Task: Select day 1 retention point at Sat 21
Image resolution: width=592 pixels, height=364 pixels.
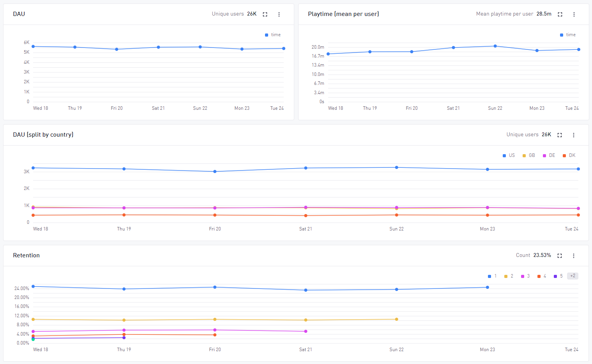Action: [x=306, y=290]
